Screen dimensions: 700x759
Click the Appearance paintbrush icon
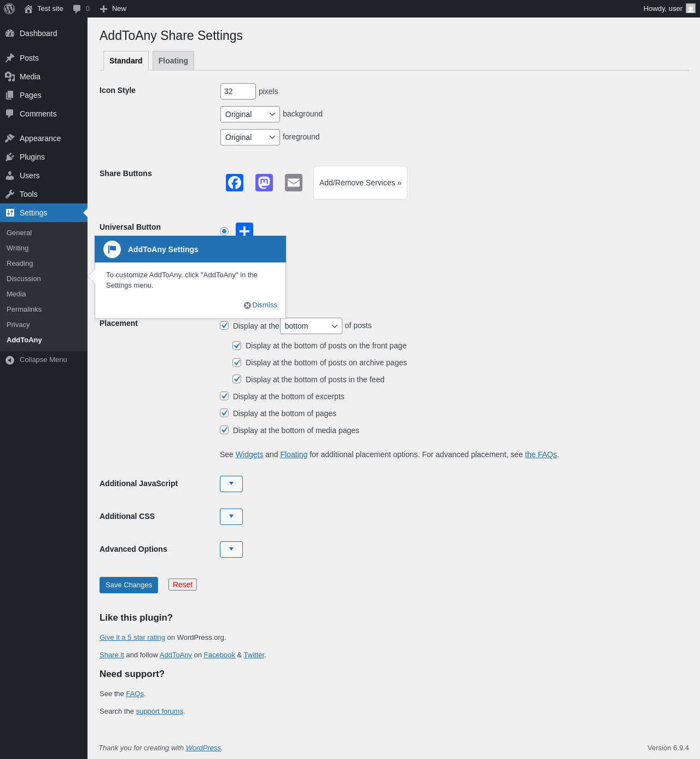point(10,138)
